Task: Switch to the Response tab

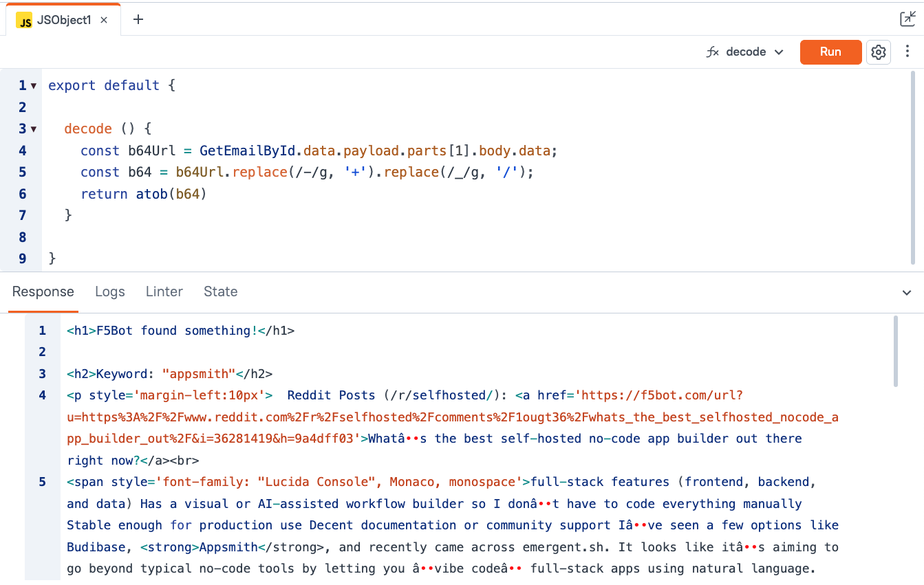Action: point(43,291)
